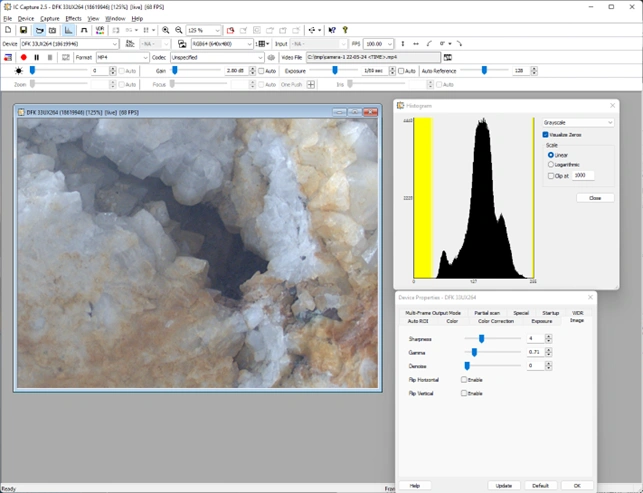Viewport: 643px width, 493px height.
Task: Select the Logarithmic scale radio button
Action: click(551, 164)
